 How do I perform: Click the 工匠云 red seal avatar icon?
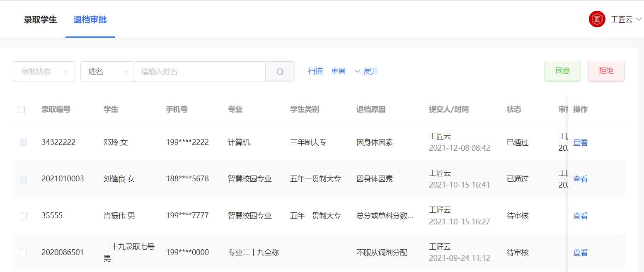tap(597, 19)
